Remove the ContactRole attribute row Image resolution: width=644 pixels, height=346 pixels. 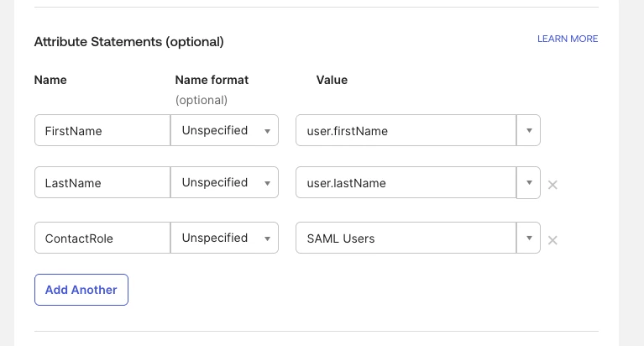[x=552, y=240]
